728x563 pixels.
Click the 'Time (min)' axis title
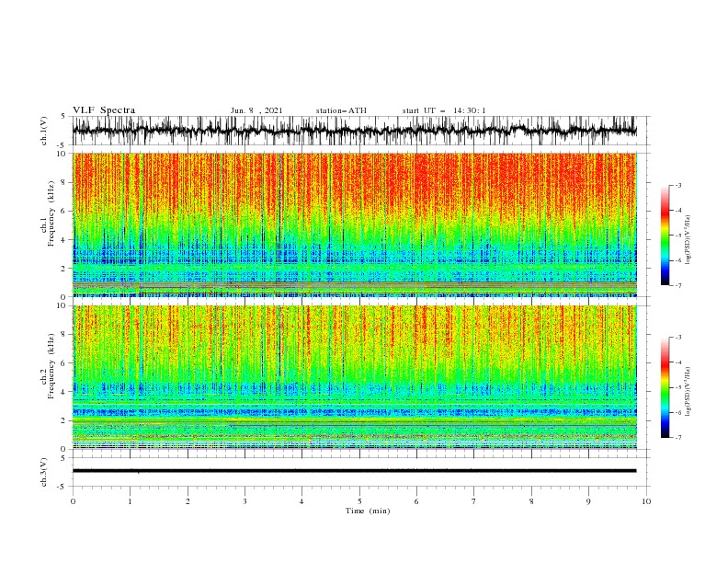pyautogui.click(x=368, y=511)
